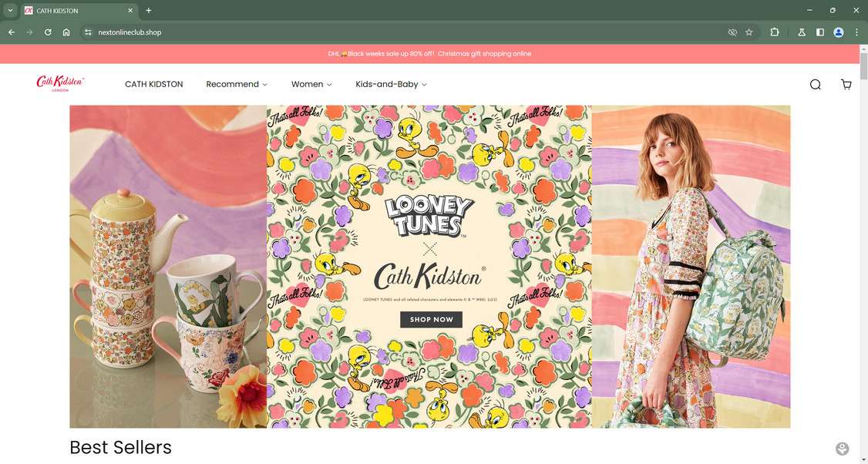Open a new browser tab

pyautogui.click(x=148, y=10)
